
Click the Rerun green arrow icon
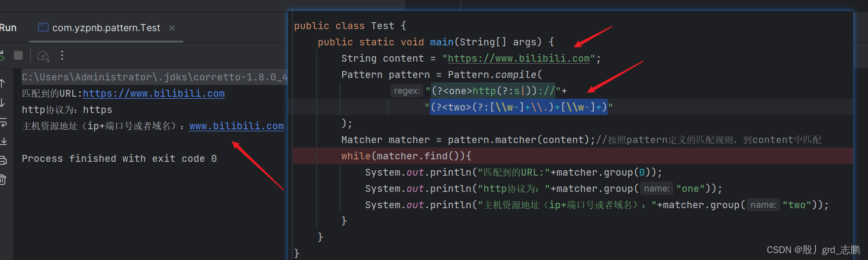click(x=2, y=55)
